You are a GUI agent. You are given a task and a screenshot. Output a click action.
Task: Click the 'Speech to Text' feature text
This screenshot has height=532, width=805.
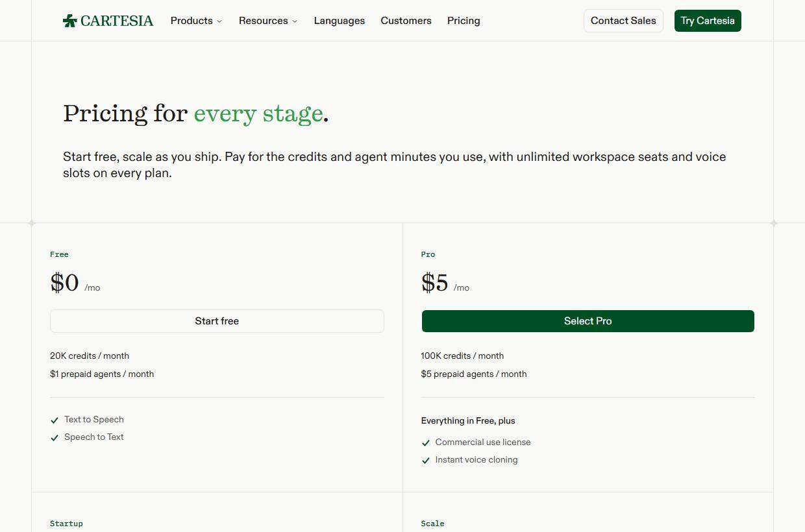click(94, 437)
